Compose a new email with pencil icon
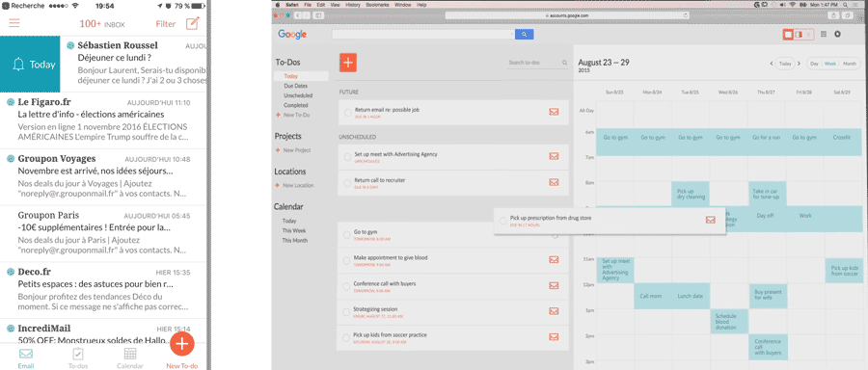Image resolution: width=868 pixels, height=370 pixels. click(192, 24)
